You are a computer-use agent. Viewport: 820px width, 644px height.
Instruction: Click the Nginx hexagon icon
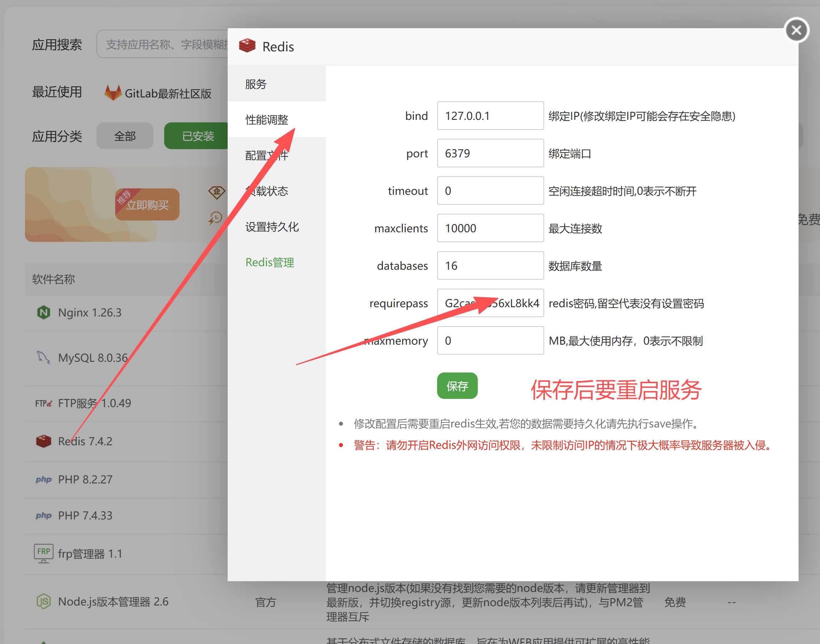pos(44,312)
